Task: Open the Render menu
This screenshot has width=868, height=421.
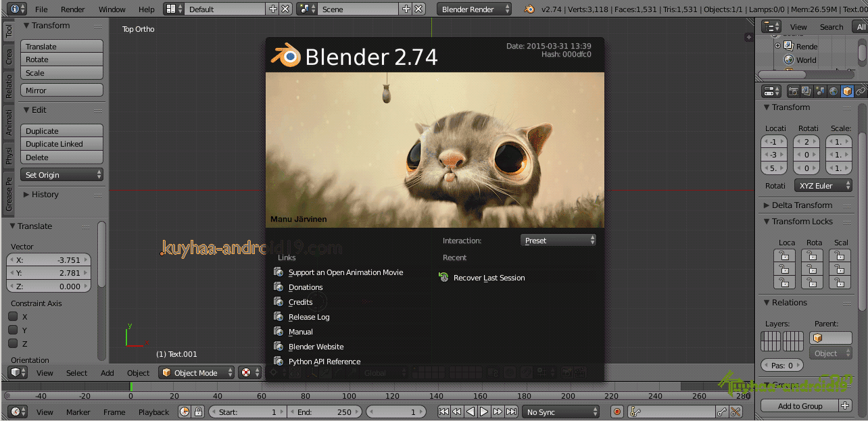Action: pos(73,9)
